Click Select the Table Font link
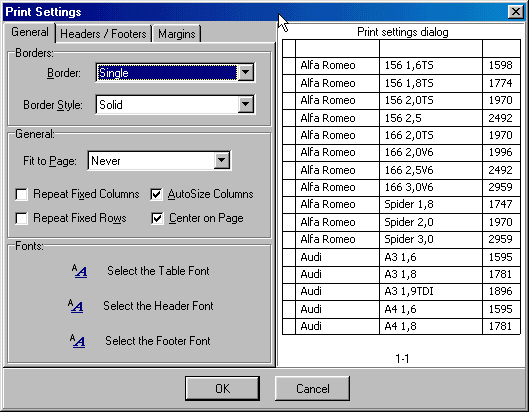 [158, 271]
